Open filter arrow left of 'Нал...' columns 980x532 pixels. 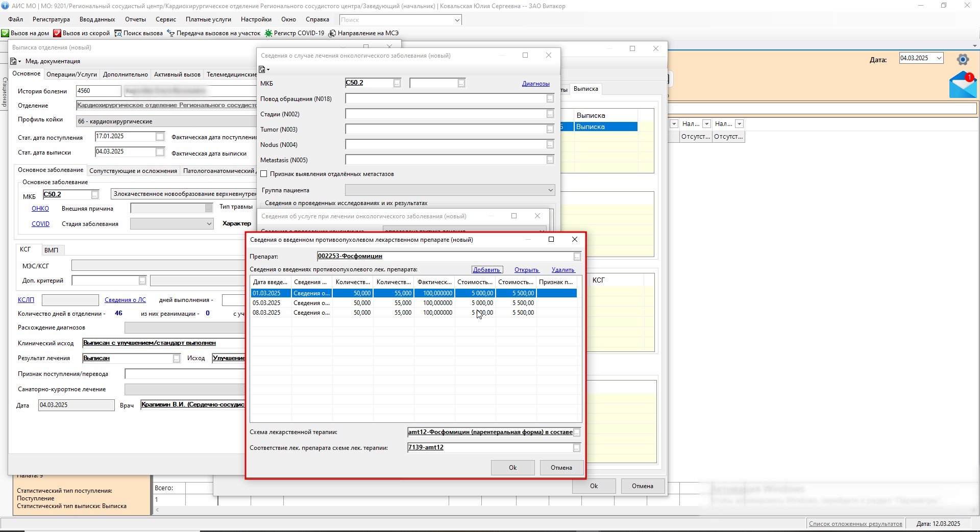[x=674, y=124]
